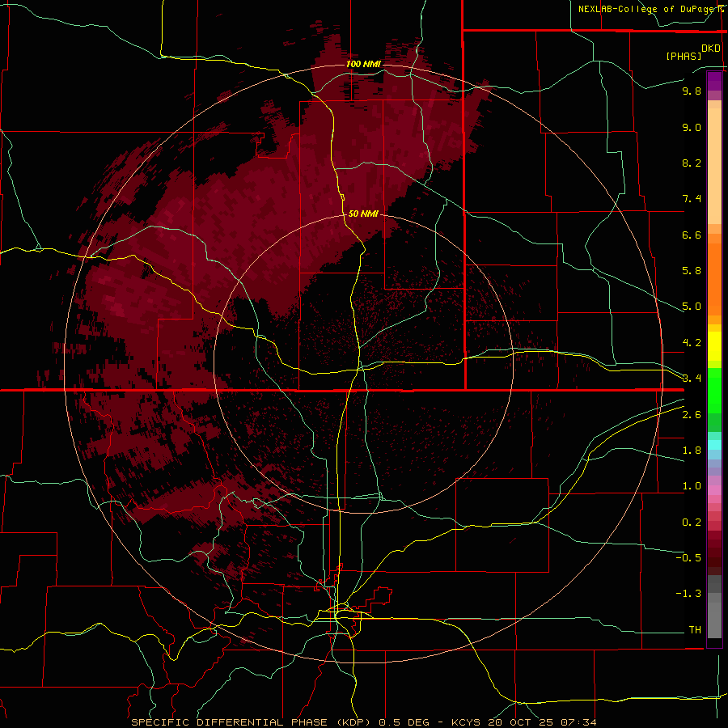This screenshot has height=728, width=728.
Task: Click the 20 OCT 25 07:34 timestamp
Action: coord(542,722)
